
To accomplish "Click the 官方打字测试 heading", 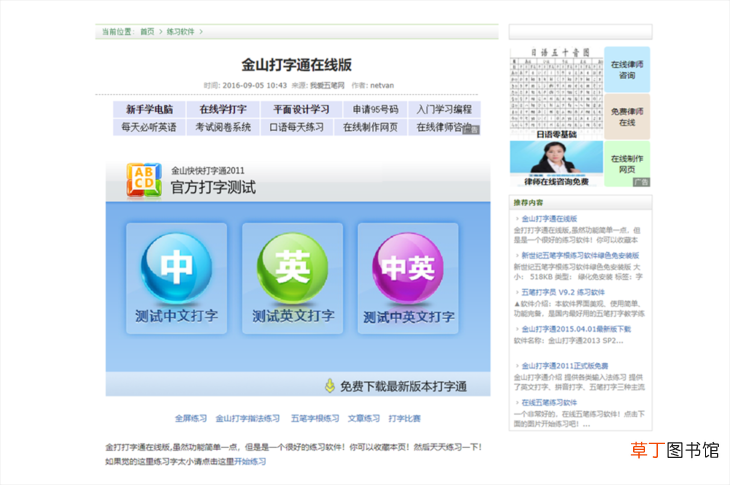I will (213, 188).
